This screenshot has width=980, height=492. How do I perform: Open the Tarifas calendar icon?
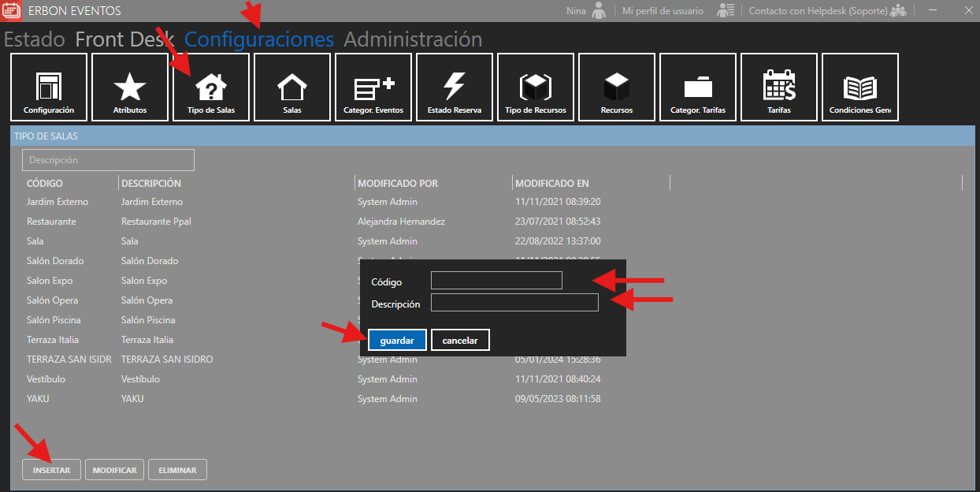click(x=779, y=86)
